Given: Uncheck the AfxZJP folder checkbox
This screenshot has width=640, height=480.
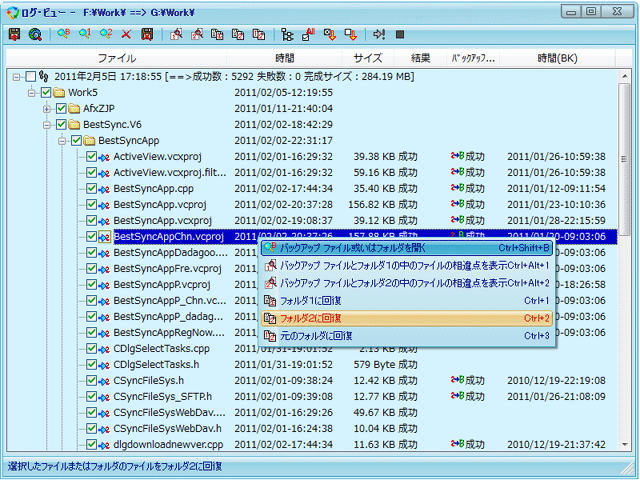Looking at the screenshot, I should tap(61, 109).
